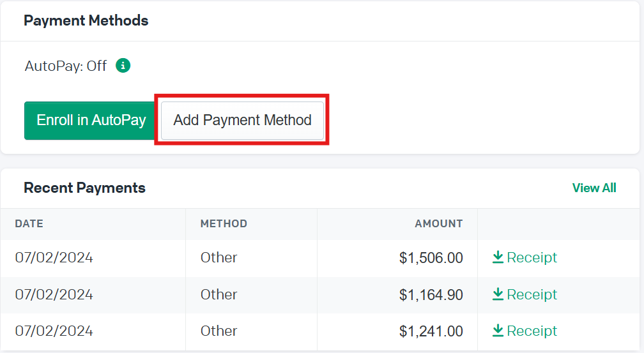
Task: Click the AMOUNT column header
Action: [439, 223]
